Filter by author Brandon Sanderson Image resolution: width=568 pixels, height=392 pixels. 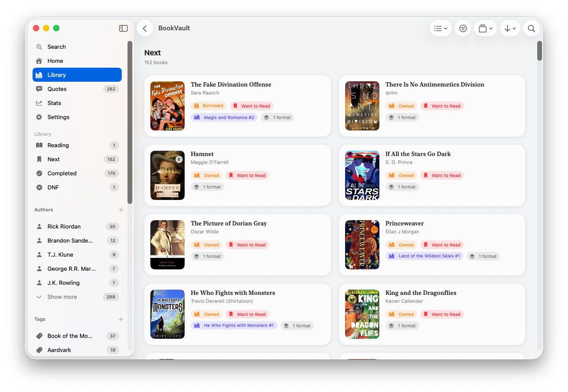[x=77, y=240]
